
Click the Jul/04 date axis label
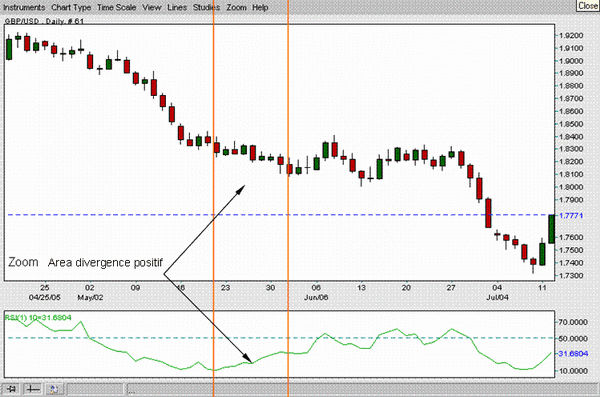pos(497,297)
